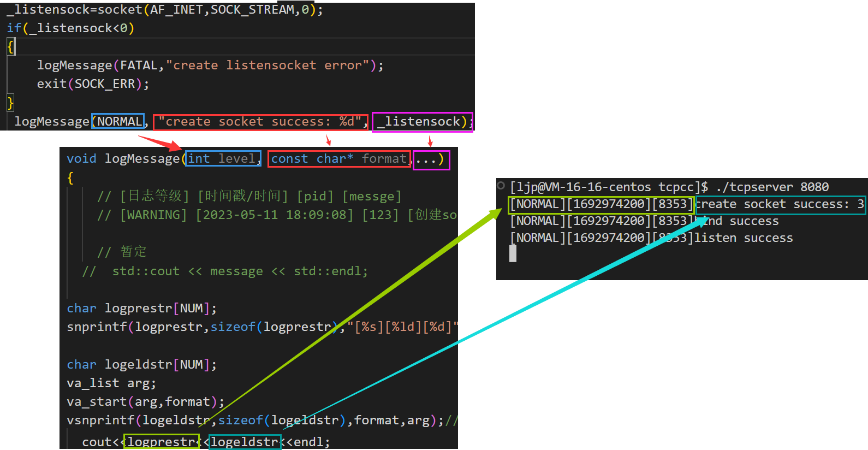This screenshot has height=450, width=868.
Task: Click the socket(AF_INET,SOCK_STREAM,0) line
Action: point(164,9)
